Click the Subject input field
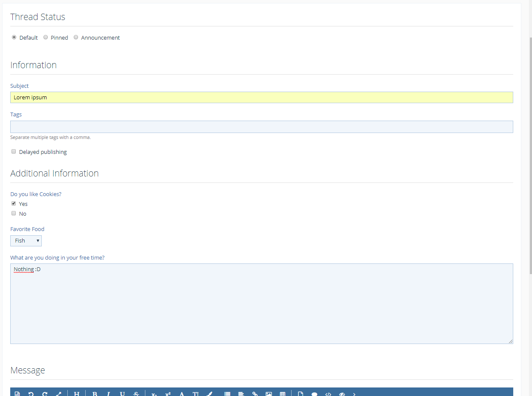Image resolution: width=532 pixels, height=396 pixels. point(261,98)
